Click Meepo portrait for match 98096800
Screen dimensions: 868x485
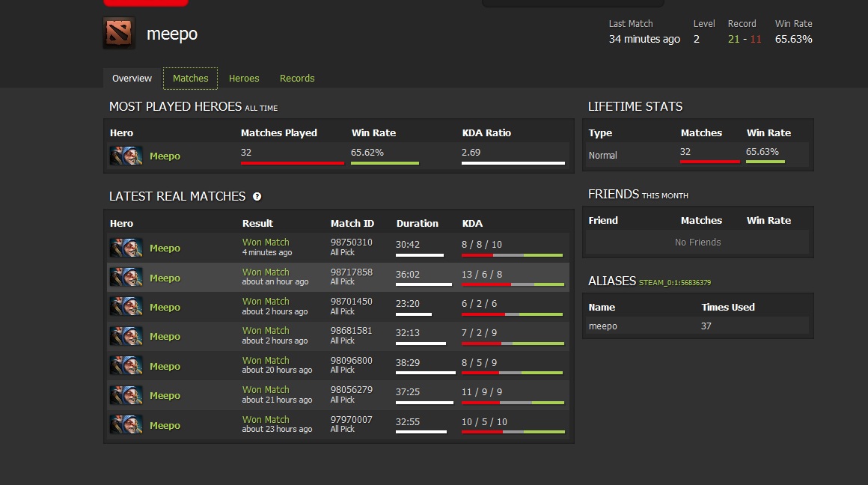(126, 366)
